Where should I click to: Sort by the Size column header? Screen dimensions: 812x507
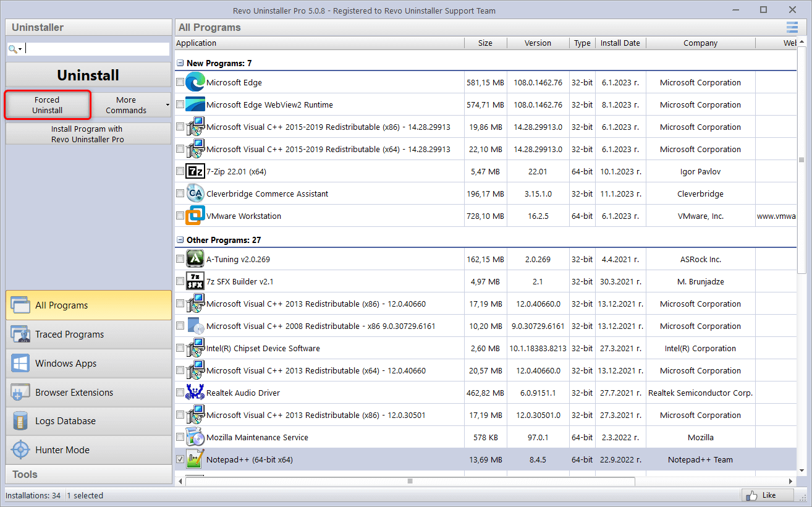(486, 43)
